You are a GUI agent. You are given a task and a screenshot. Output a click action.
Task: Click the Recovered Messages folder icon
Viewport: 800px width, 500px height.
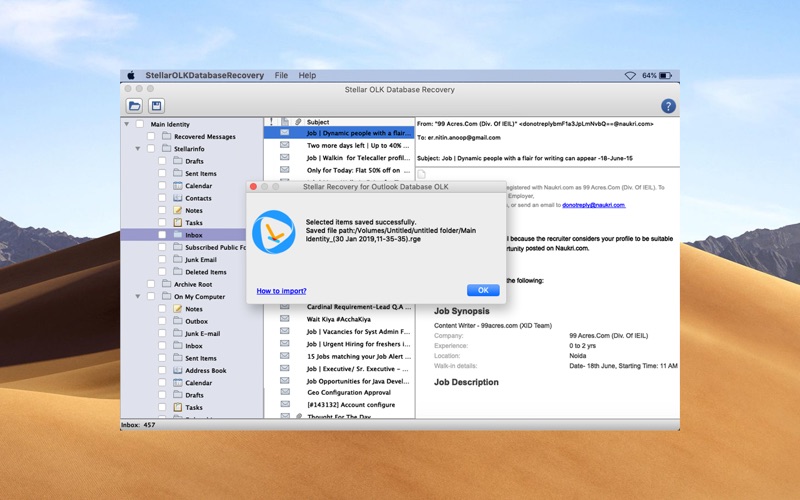[x=166, y=136]
